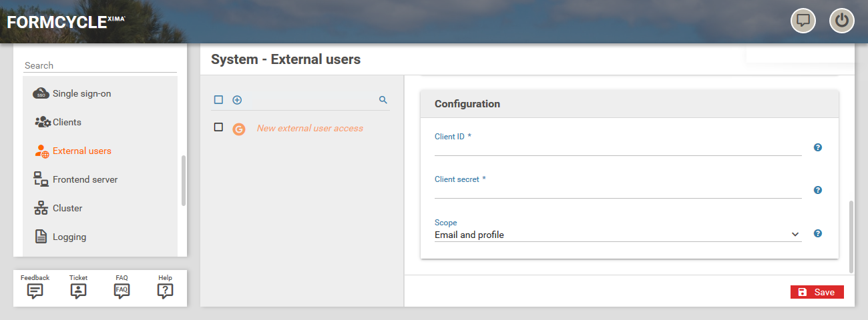Image resolution: width=868 pixels, height=320 pixels.
Task: Click the sidebar menu scrollbar
Action: coord(184,181)
